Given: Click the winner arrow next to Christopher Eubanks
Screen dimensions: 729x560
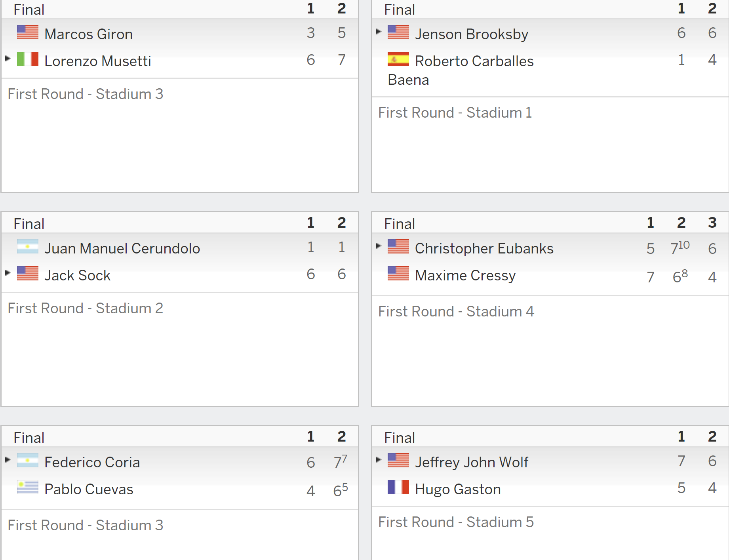Looking at the screenshot, I should tap(378, 246).
